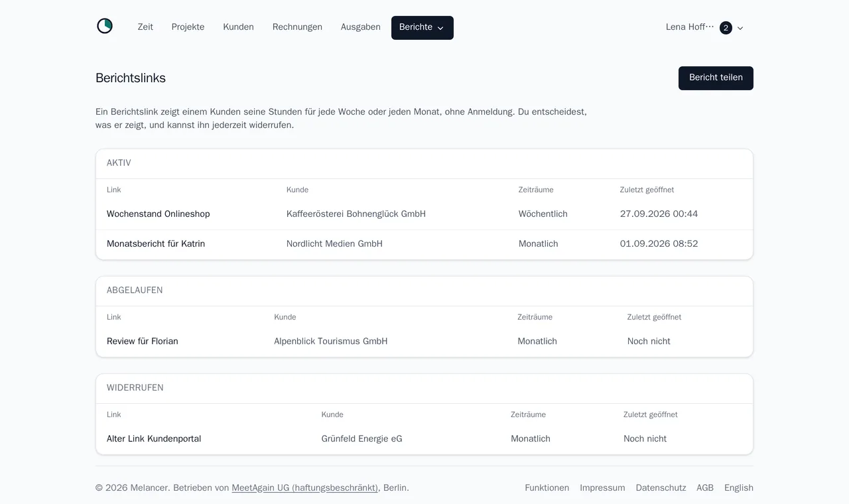Switch language to English in footer

click(x=739, y=488)
